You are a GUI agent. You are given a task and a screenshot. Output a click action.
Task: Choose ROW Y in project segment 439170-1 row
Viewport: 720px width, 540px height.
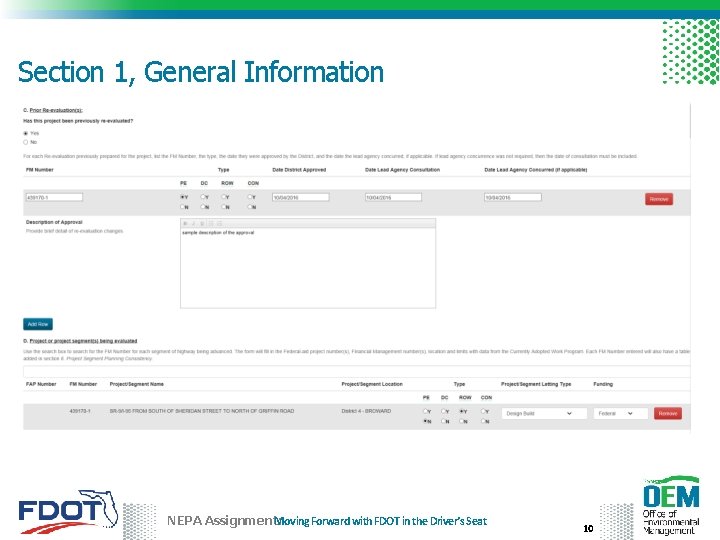(x=461, y=411)
